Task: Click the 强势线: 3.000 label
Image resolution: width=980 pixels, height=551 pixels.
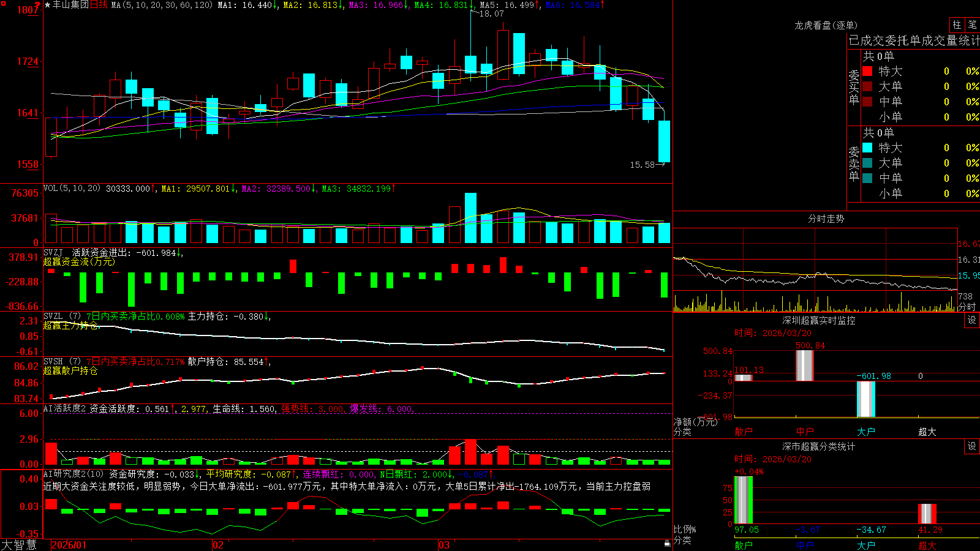Action: (312, 408)
